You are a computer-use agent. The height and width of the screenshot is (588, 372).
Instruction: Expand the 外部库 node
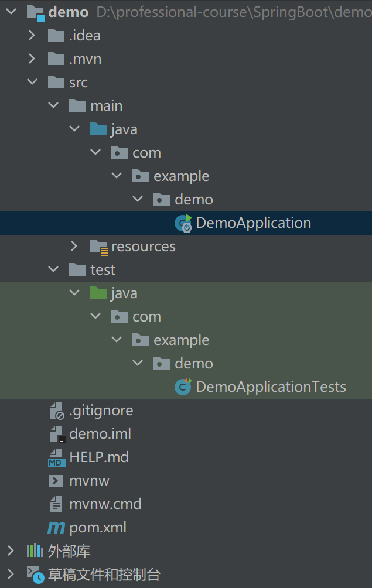[x=11, y=551]
